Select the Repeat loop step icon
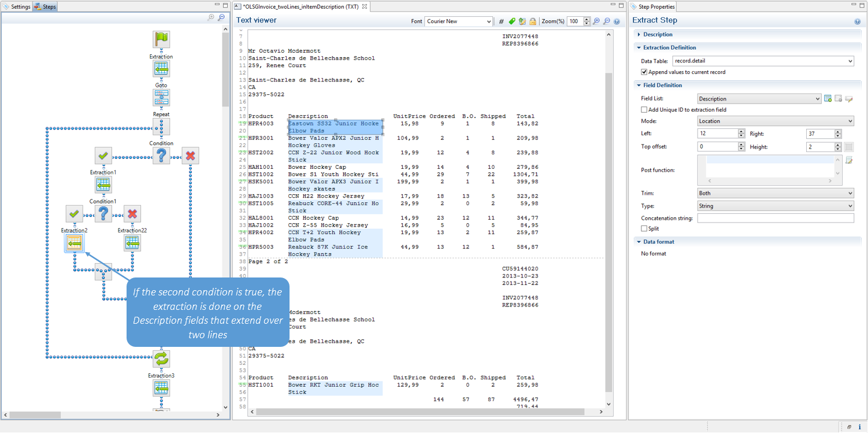The height and width of the screenshot is (433, 868). pyautogui.click(x=161, y=128)
